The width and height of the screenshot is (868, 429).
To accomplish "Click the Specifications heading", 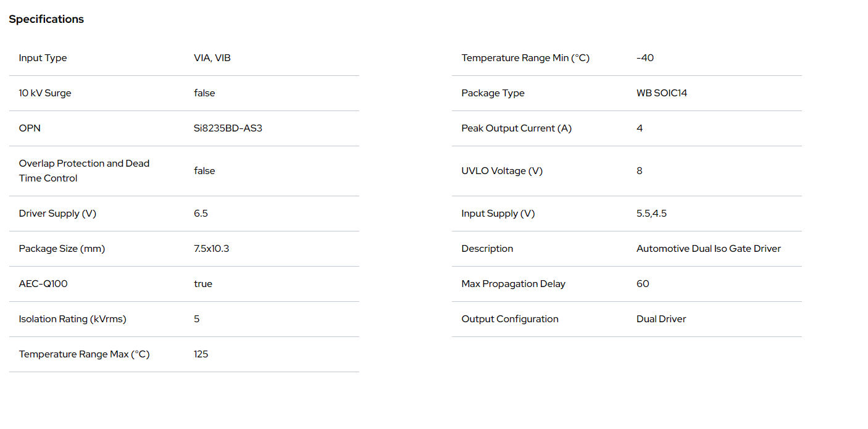I will (46, 19).
